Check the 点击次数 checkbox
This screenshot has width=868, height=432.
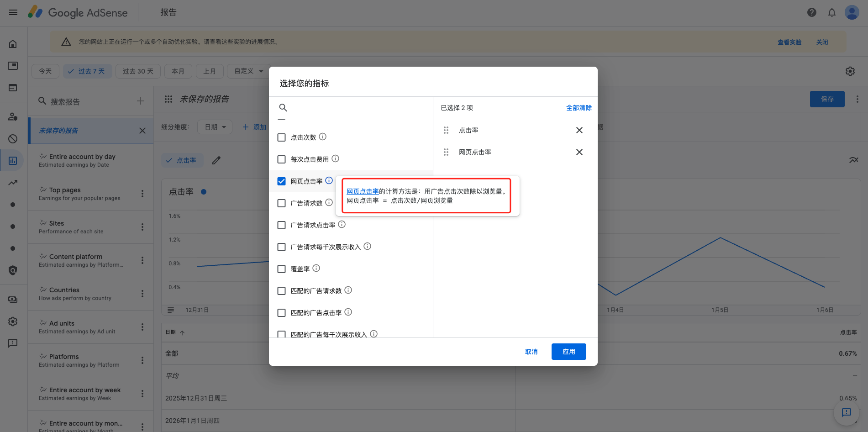pyautogui.click(x=282, y=137)
